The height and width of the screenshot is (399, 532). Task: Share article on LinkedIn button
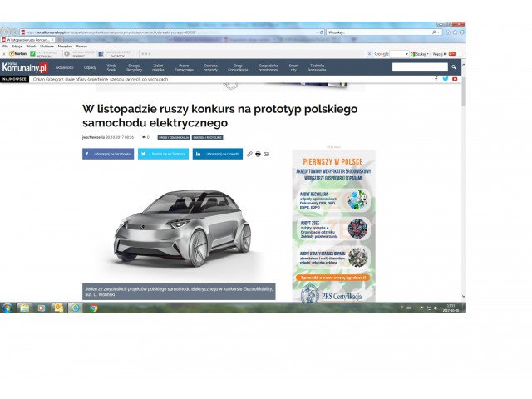point(218,154)
